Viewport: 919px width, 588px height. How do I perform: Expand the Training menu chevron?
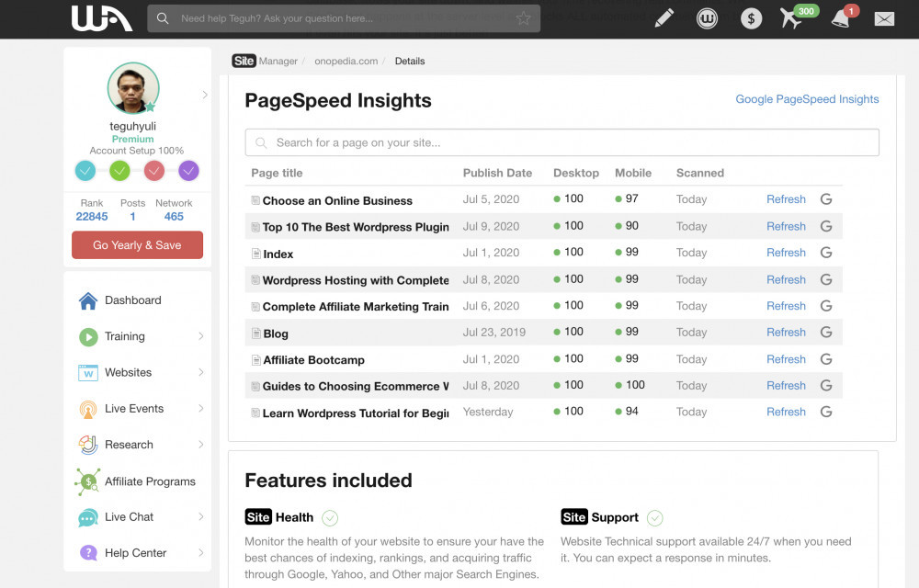201,336
